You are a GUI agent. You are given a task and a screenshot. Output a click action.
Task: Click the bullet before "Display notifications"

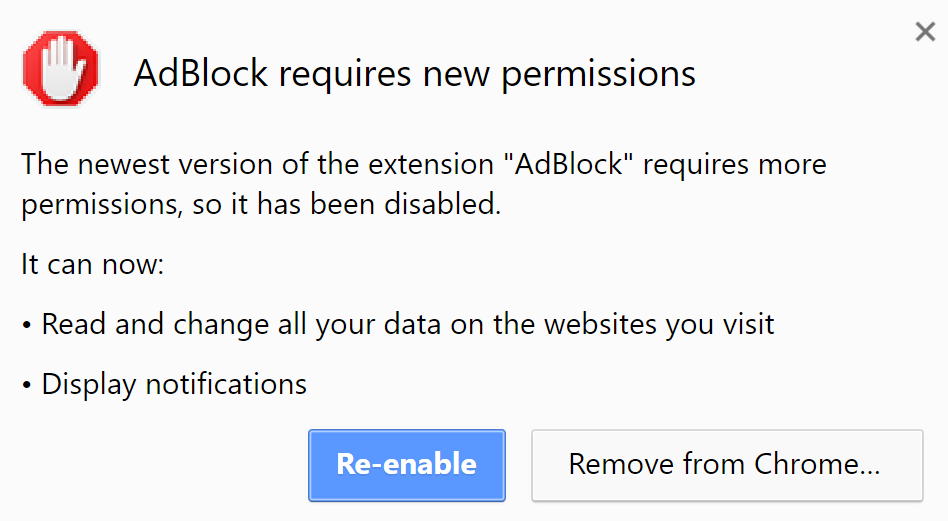pos(27,385)
